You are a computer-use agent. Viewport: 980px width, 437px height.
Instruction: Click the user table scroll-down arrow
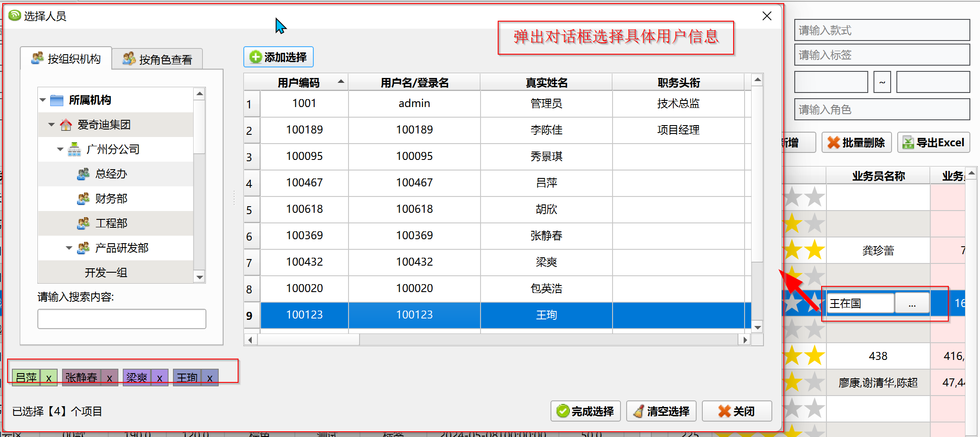coord(757,327)
